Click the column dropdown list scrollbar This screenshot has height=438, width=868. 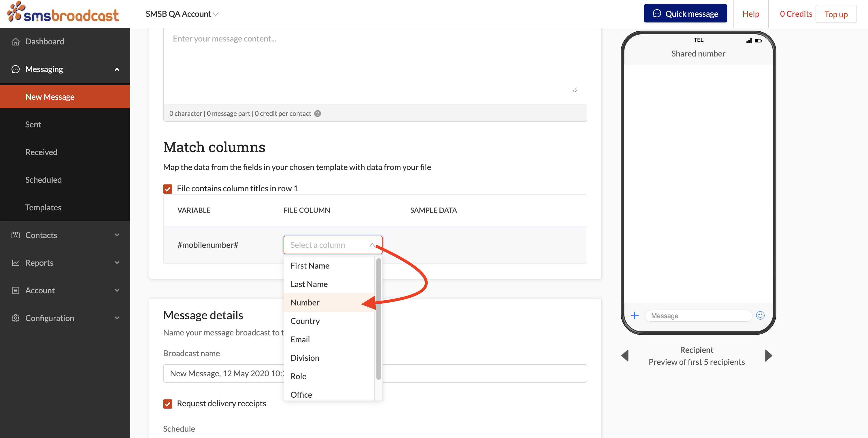(x=378, y=318)
